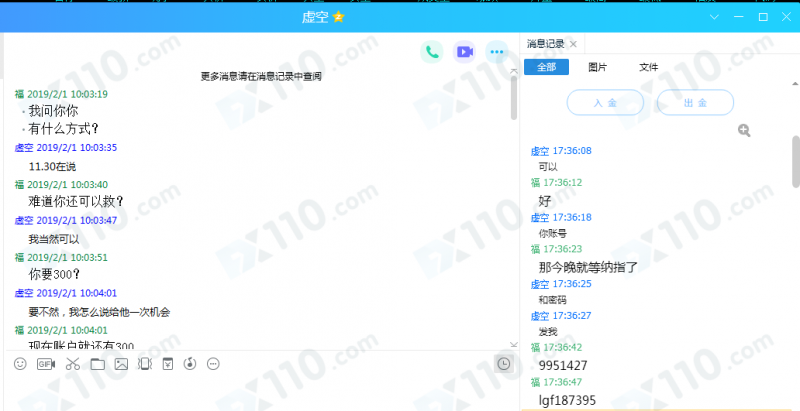Send a file via folder icon
The image size is (800, 411).
[x=97, y=364]
